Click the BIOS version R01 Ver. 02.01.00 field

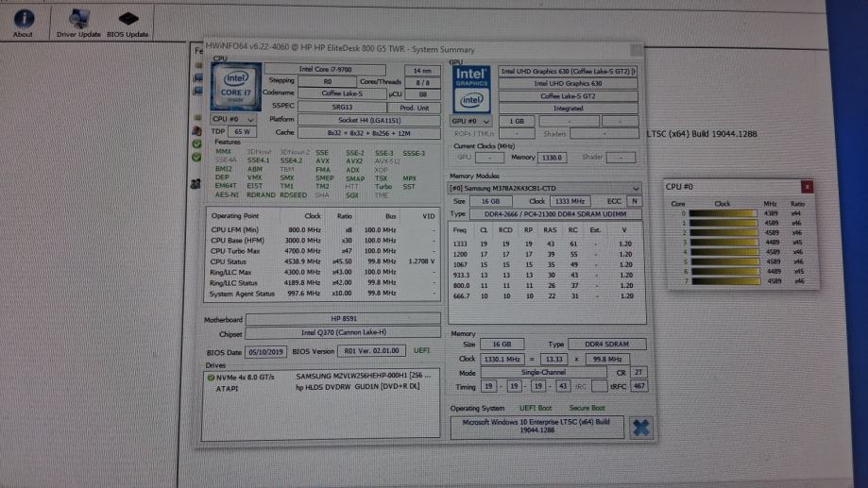[371, 351]
